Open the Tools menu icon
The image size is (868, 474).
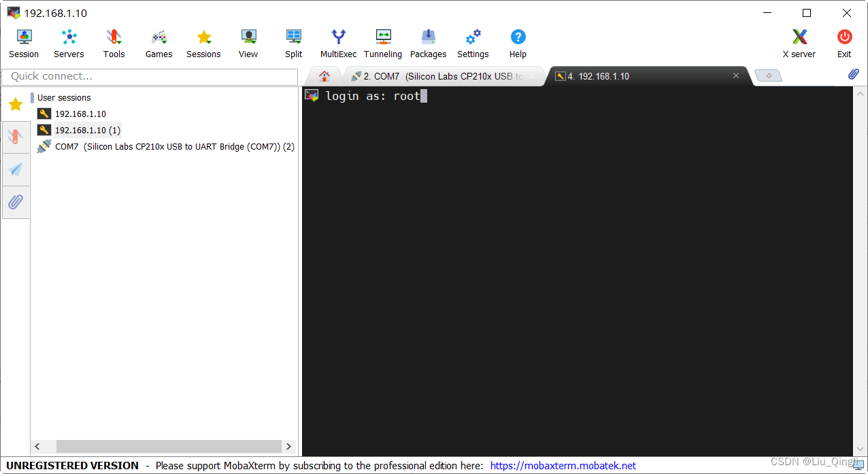(114, 44)
